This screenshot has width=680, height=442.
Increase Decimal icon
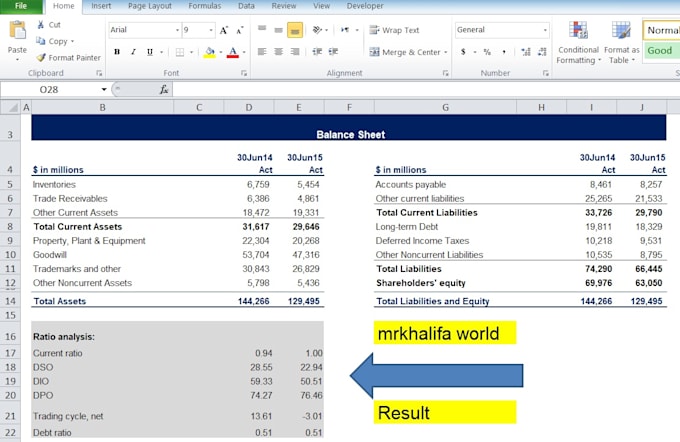(526, 52)
